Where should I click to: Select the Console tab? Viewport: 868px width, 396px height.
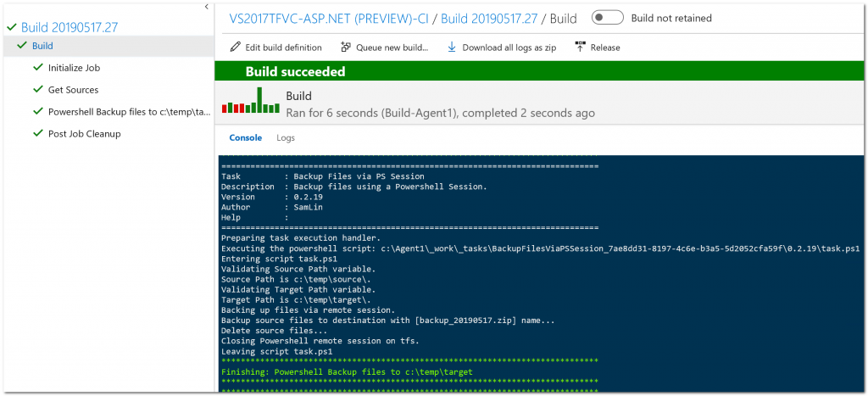246,138
